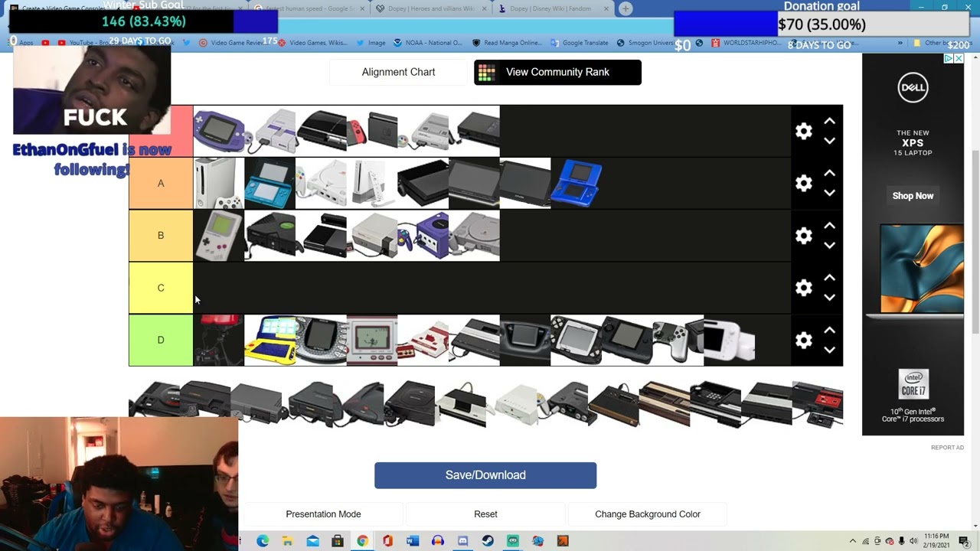Viewport: 980px width, 551px height.
Task: Open a new browser tab
Action: coord(626,8)
